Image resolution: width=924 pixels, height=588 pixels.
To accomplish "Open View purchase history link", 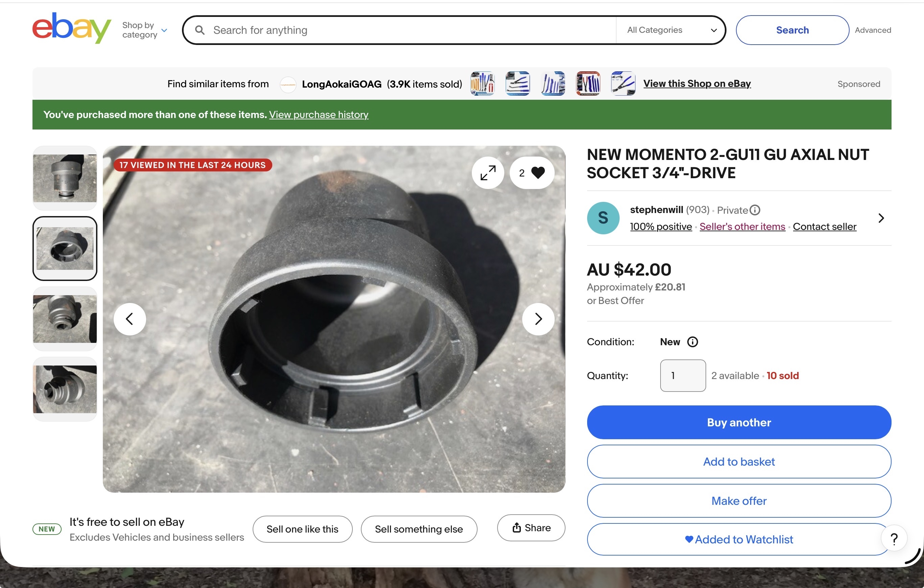I will point(319,115).
